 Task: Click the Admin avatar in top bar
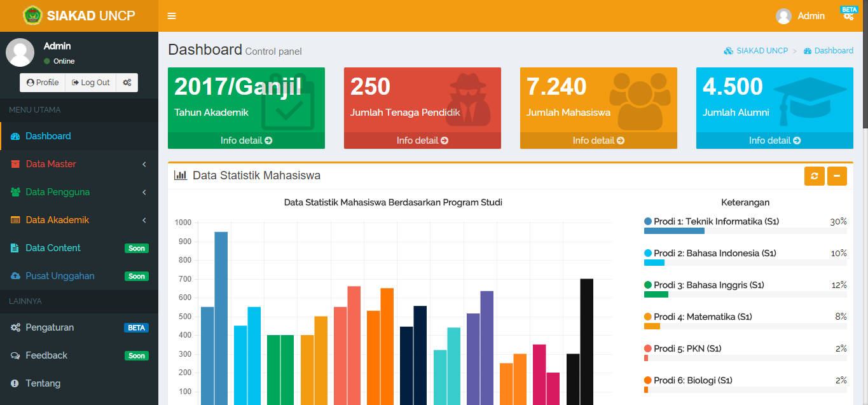[783, 16]
